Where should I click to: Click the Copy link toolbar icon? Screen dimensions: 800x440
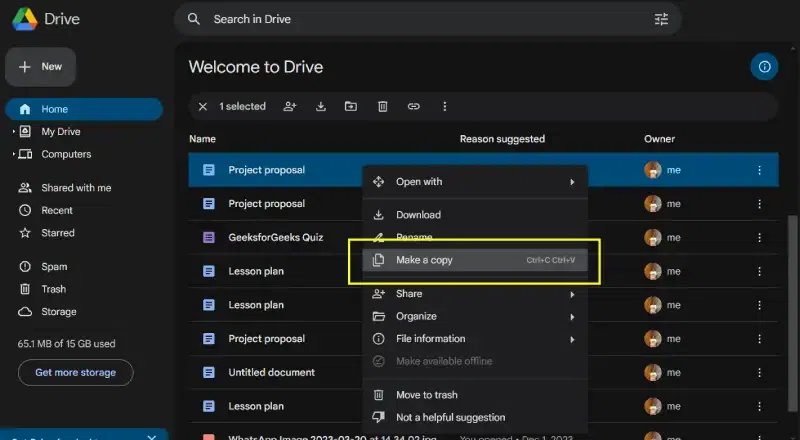(x=414, y=106)
